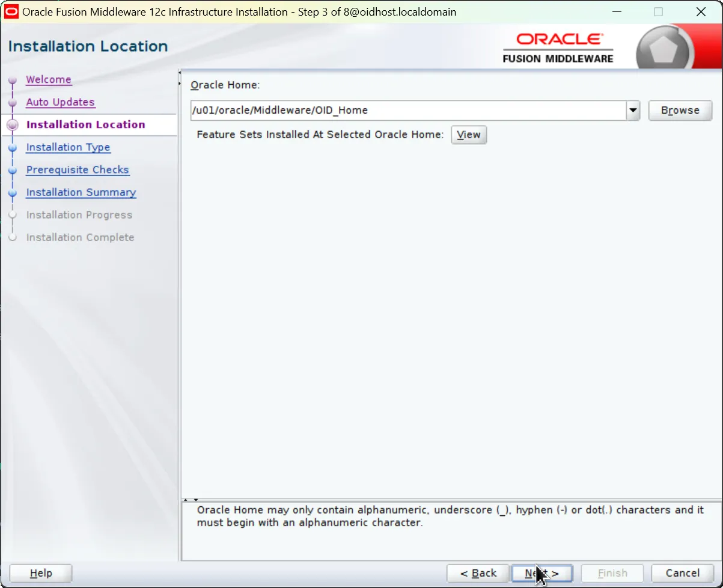Click the Installation Location page heading

(x=88, y=46)
